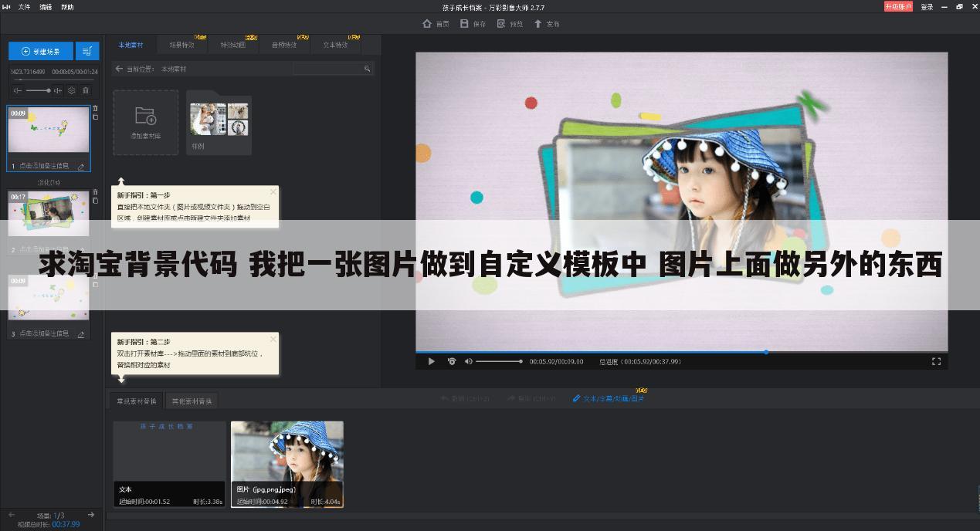Screen dimensions: 980x531
Task: Select the 文本 material slot
Action: [x=170, y=464]
